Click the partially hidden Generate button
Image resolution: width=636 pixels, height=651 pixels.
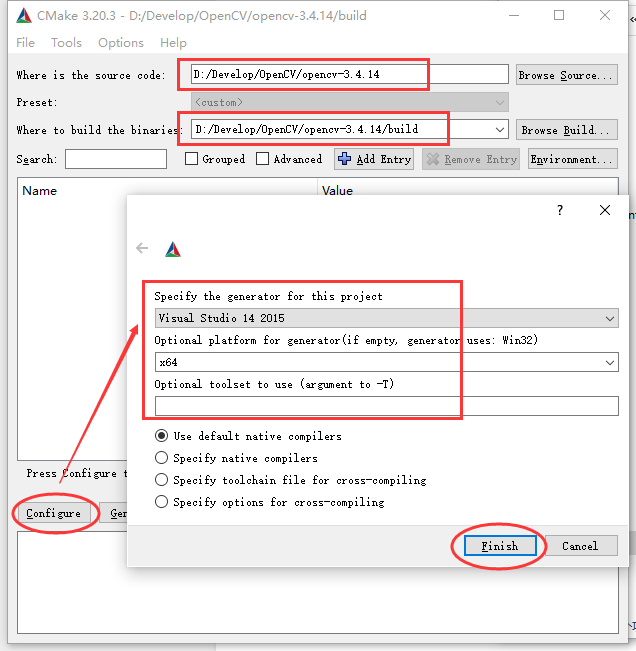114,514
